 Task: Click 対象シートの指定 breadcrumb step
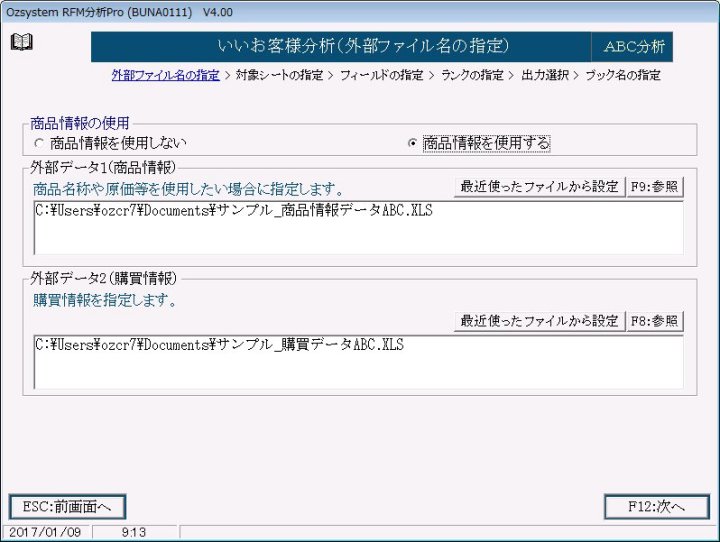click(x=279, y=75)
